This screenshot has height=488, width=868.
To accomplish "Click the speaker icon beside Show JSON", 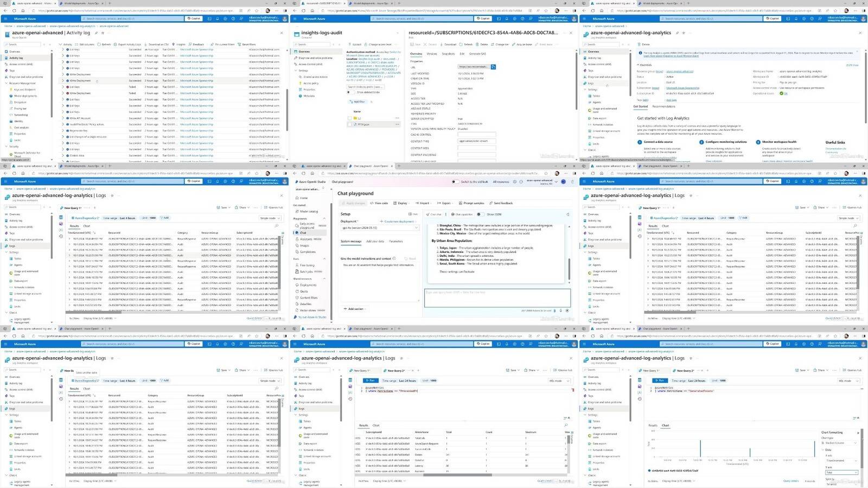I will 567,214.
